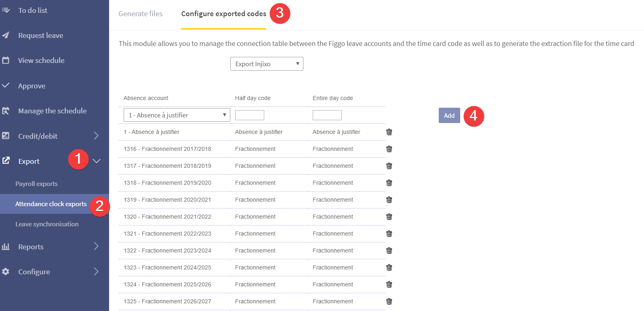
Task: Click the To do list sidebar icon
Action: 6,10
